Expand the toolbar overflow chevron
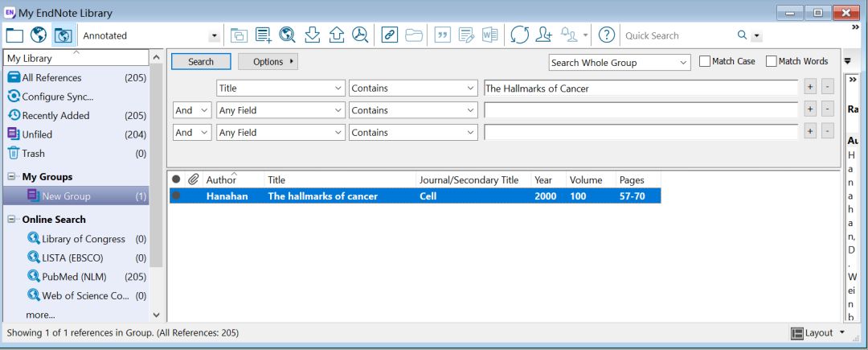Screen dimensions: 868x350 click(x=854, y=27)
